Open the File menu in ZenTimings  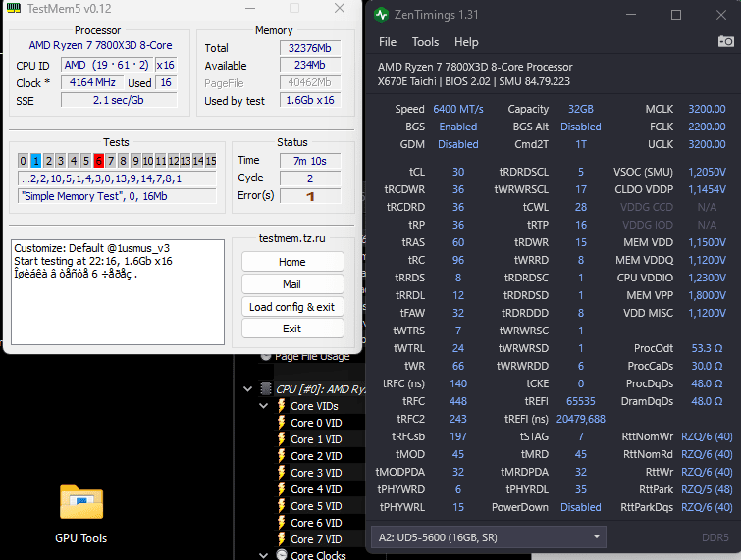click(x=388, y=42)
